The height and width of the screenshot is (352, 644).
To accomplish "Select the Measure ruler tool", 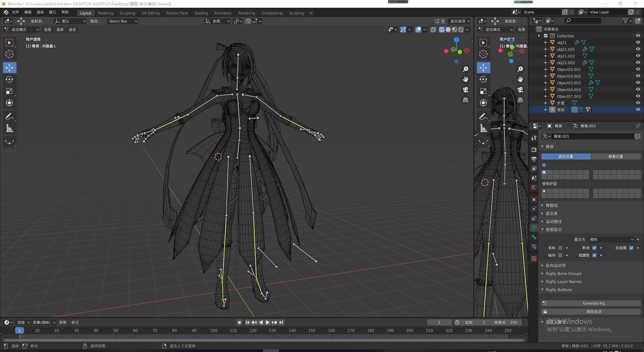I will click(9, 128).
